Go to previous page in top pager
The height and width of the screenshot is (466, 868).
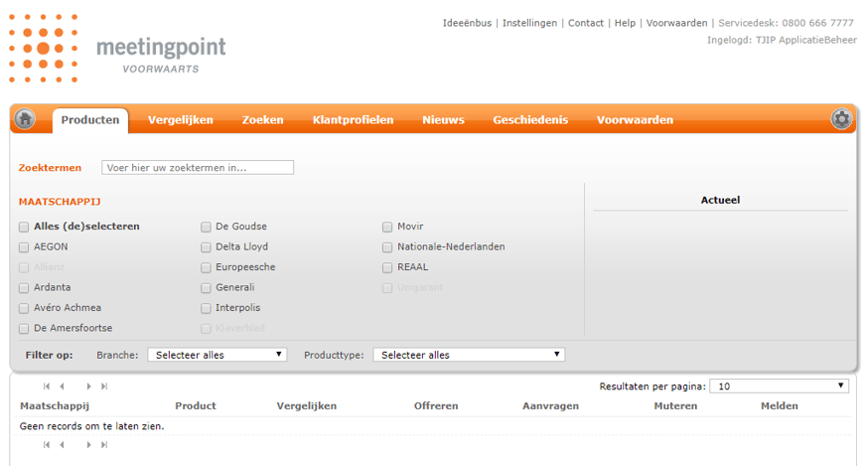[62, 387]
